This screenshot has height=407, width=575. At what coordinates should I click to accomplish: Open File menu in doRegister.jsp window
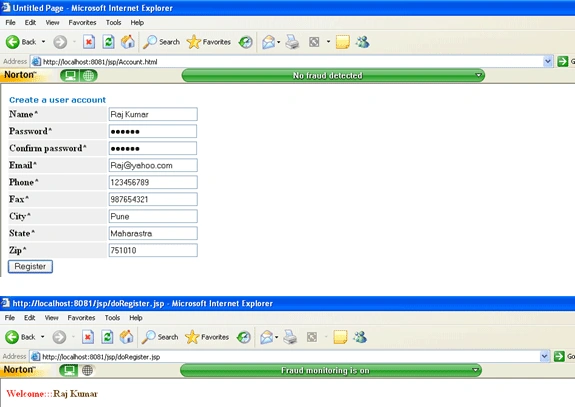pos(10,318)
